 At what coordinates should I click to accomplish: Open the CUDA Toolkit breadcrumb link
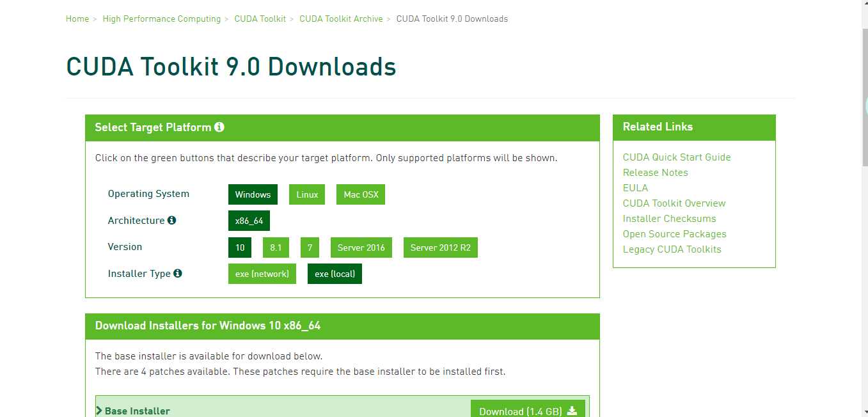tap(260, 19)
